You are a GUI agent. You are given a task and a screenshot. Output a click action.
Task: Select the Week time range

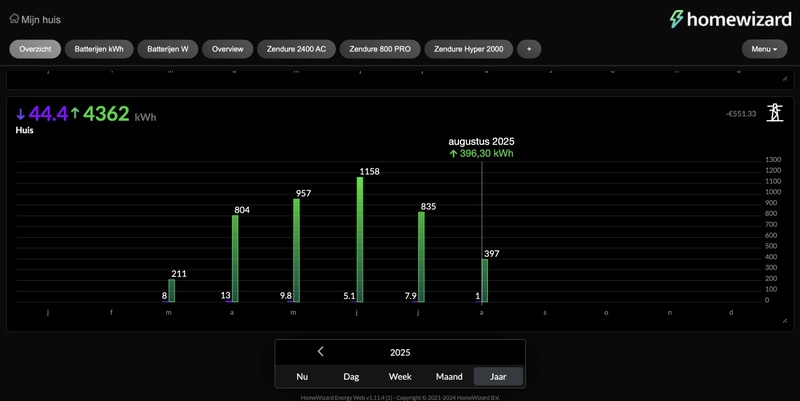click(x=400, y=377)
